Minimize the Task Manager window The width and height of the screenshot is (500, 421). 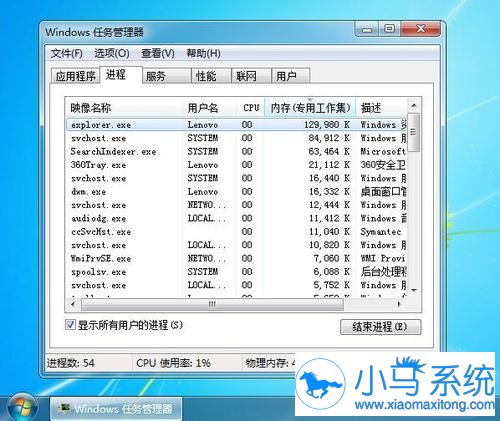click(367, 29)
